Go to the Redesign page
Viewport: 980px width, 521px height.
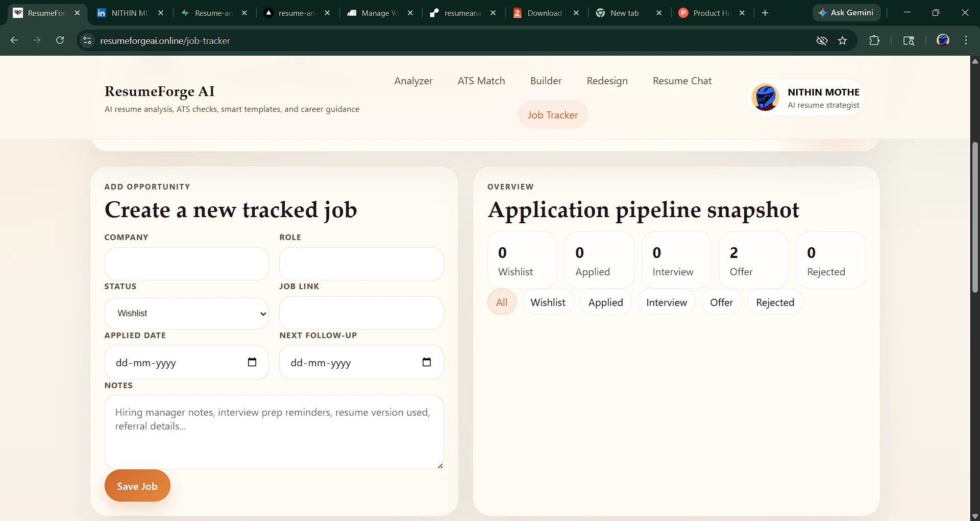tap(607, 81)
